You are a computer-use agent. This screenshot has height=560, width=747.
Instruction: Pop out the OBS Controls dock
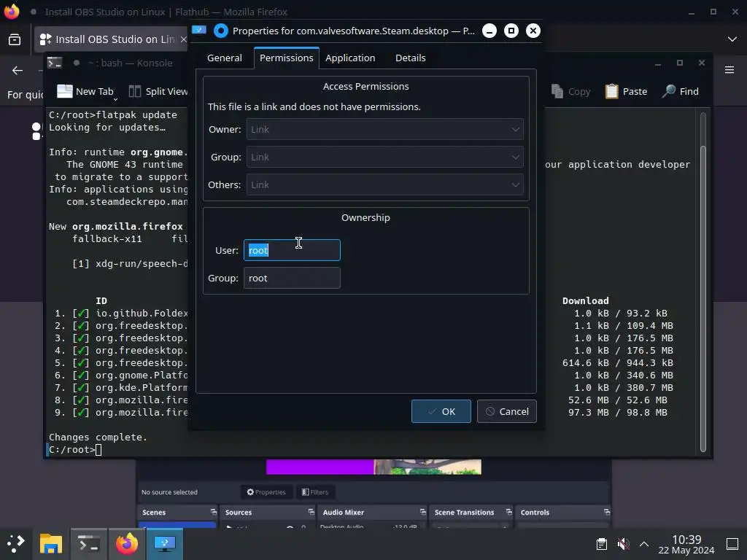(606, 513)
